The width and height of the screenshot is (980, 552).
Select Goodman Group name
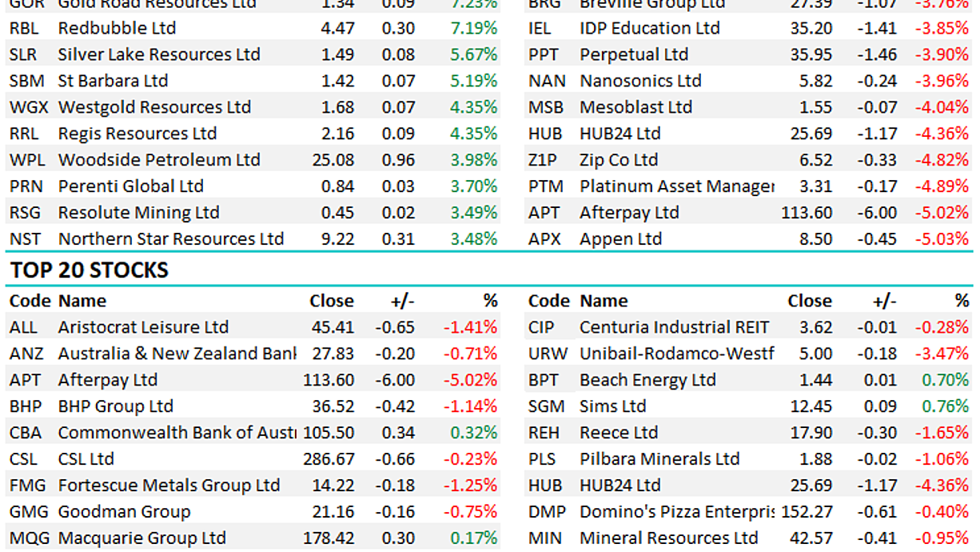[125, 512]
